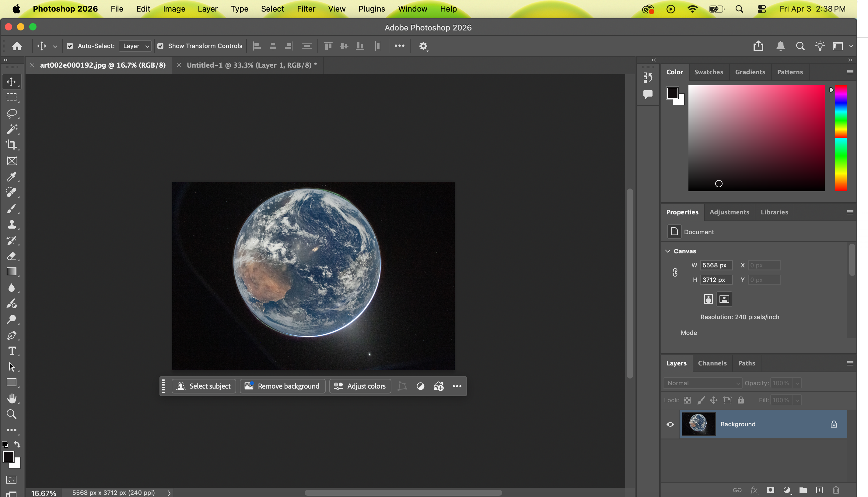The image size is (868, 497).
Task: Switch to the Channels tab
Action: (712, 363)
